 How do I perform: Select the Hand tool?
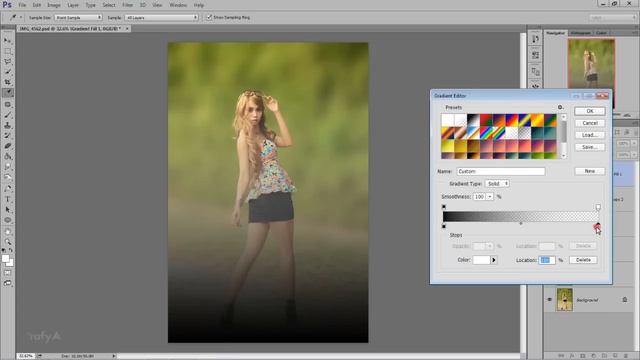pyautogui.click(x=7, y=231)
